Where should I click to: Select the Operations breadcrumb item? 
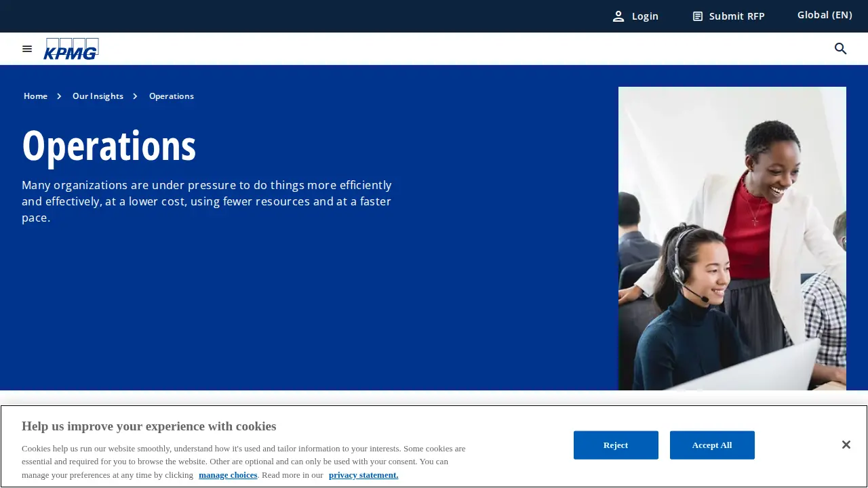point(172,96)
